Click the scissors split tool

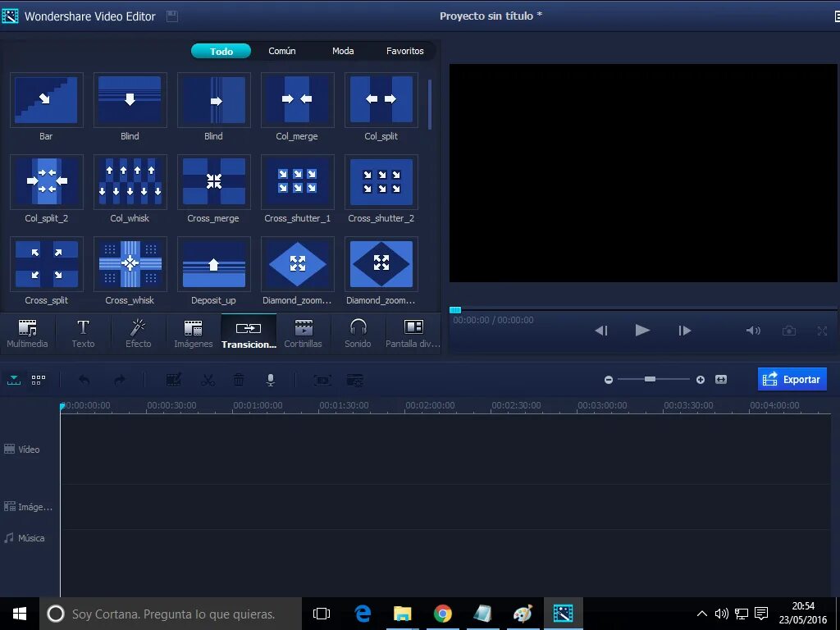[208, 380]
